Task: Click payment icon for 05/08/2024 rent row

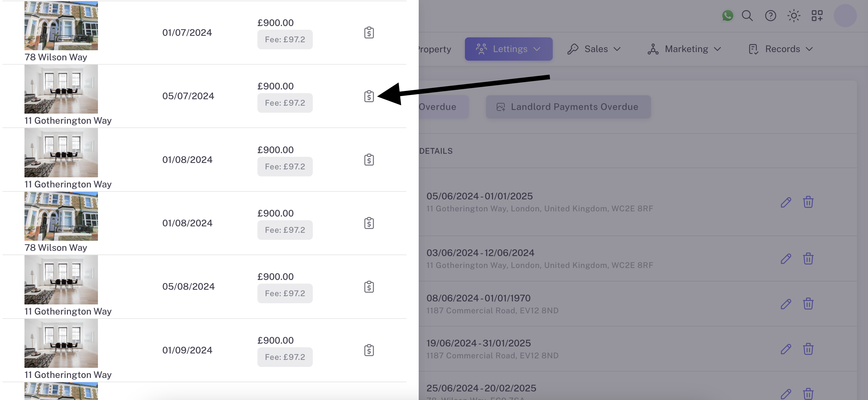Action: (369, 287)
